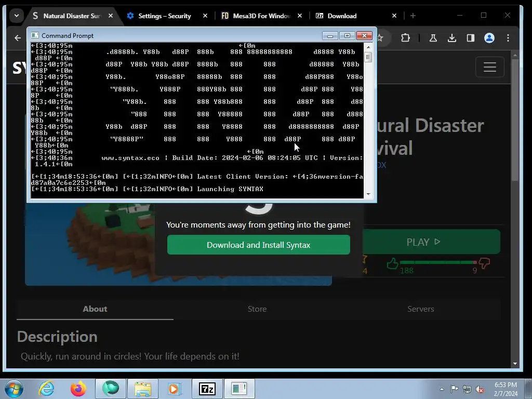Click the dislike count '9'

pyautogui.click(x=475, y=270)
